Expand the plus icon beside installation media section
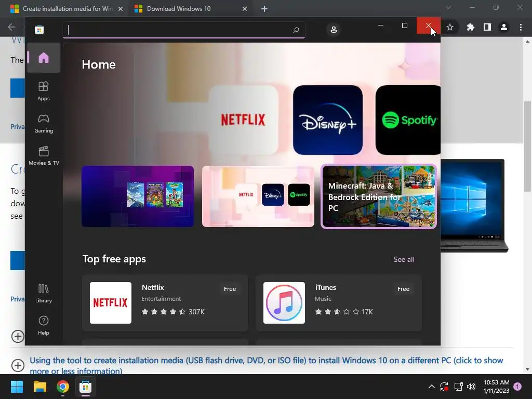This screenshot has height=399, width=532. 18,365
